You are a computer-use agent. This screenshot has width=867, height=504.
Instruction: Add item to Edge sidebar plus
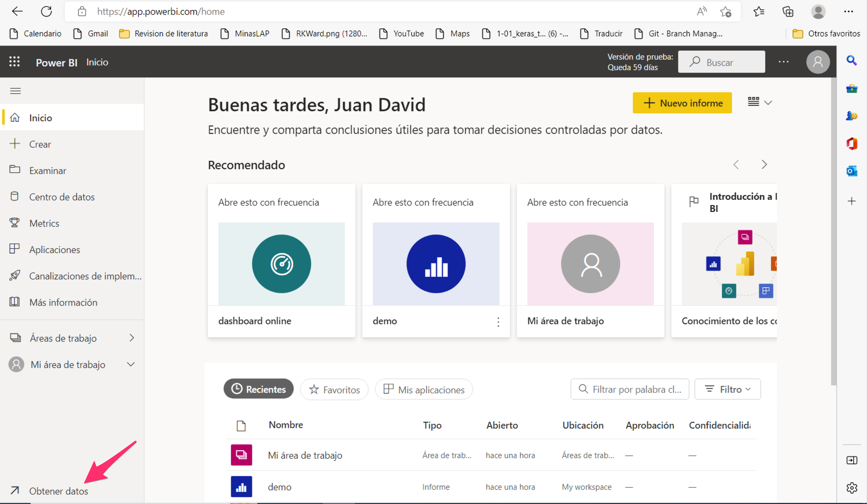coord(851,201)
